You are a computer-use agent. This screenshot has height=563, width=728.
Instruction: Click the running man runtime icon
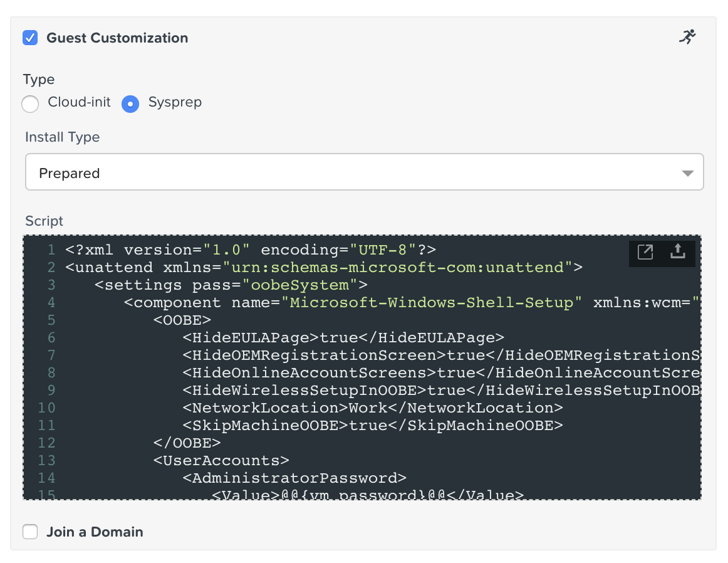tap(688, 37)
